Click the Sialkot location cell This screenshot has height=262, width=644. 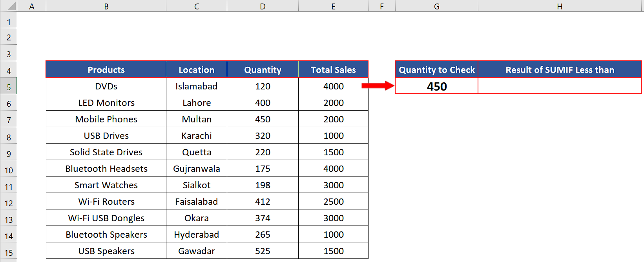[197, 185]
